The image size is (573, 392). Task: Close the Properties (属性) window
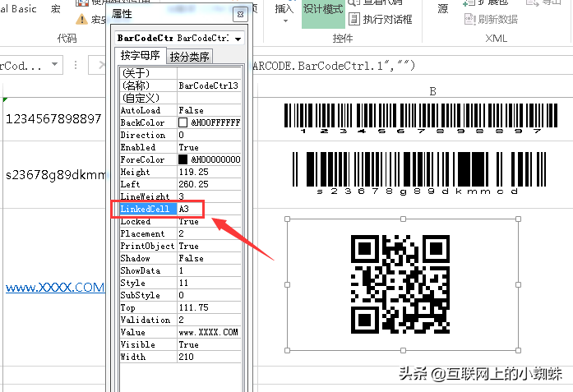[240, 14]
